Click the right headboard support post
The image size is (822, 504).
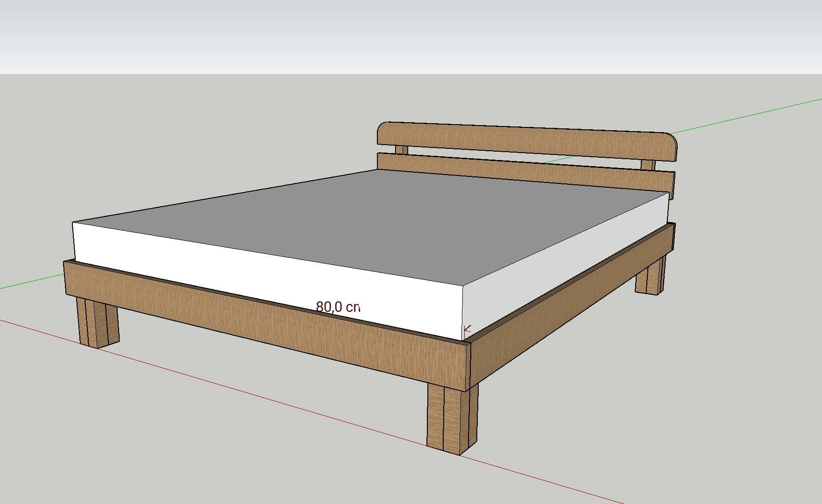[647, 164]
